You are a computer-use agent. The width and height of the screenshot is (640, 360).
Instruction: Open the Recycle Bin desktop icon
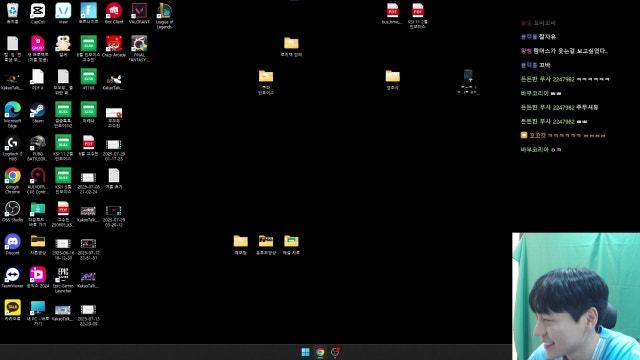tap(13, 13)
